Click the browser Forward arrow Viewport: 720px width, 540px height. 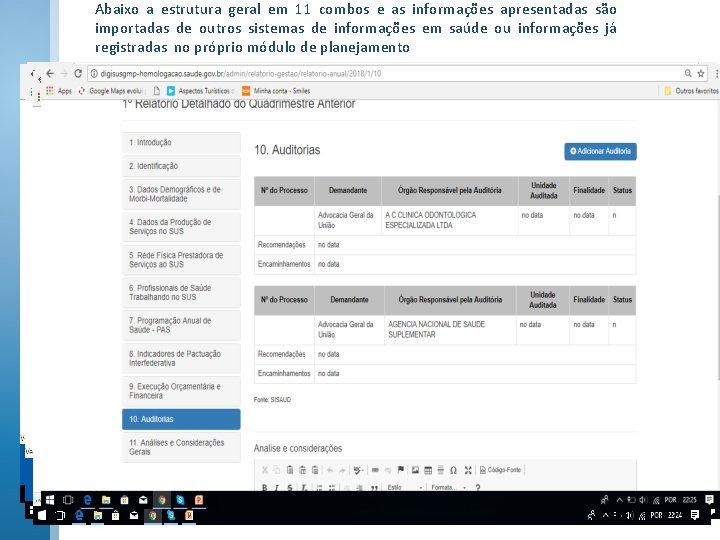[x=64, y=73]
